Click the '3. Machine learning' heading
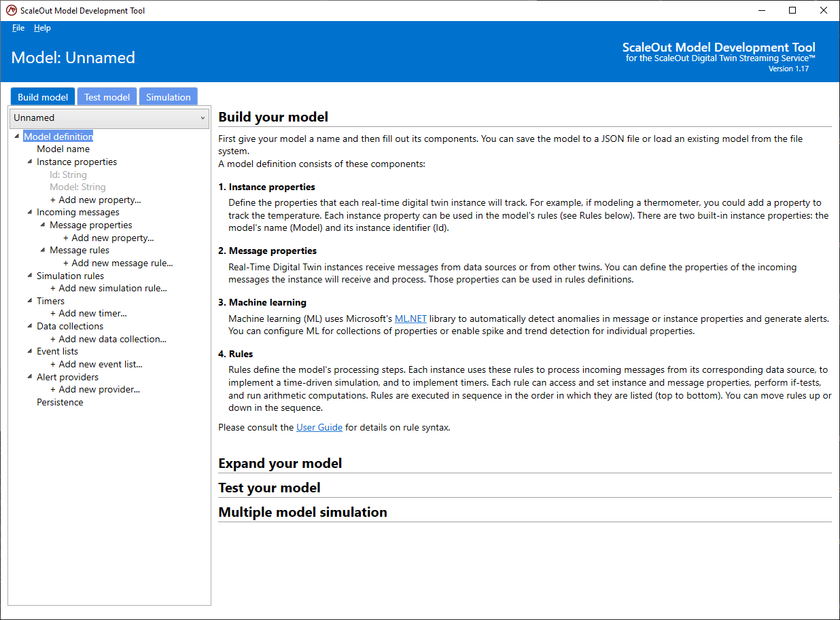 coord(262,302)
